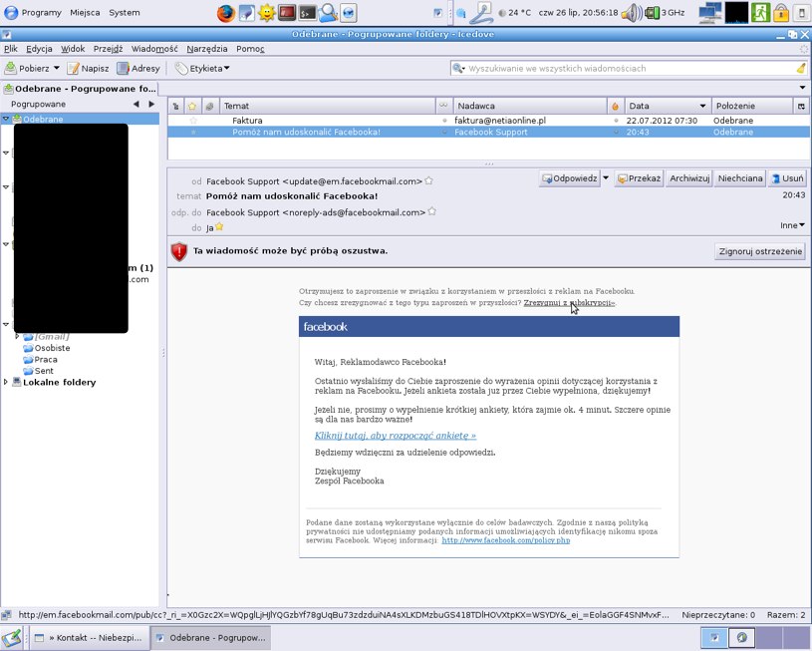Open the tab list dropdown arrow

tap(802, 88)
